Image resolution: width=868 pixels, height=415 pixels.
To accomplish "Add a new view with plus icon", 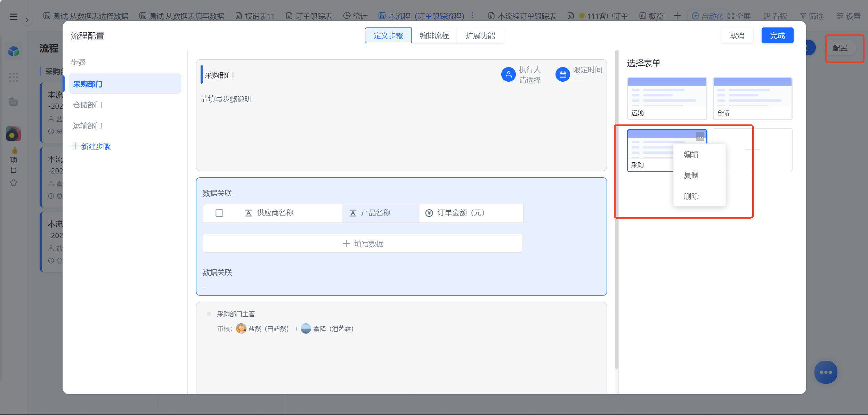I will point(677,16).
